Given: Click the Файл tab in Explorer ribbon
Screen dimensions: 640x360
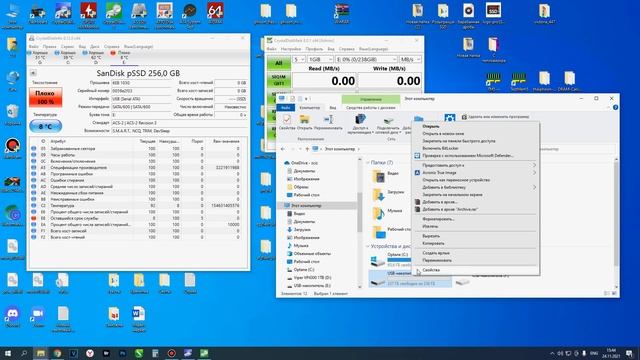Looking at the screenshot, I should point(286,108).
